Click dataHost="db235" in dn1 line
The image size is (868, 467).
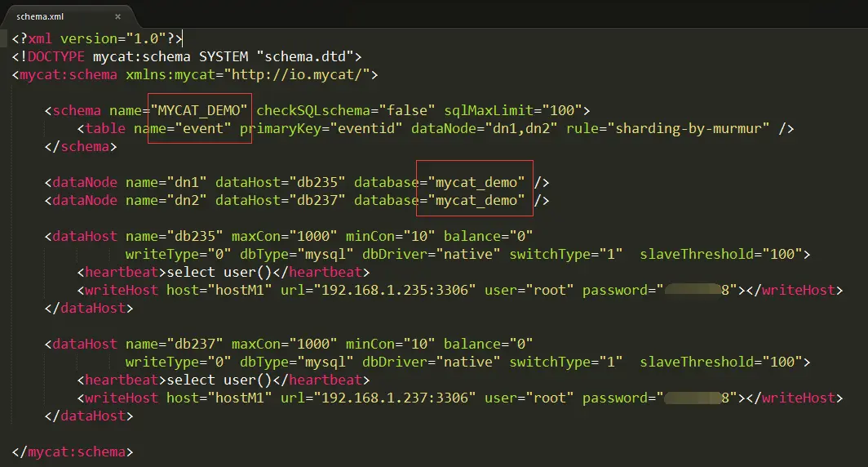pos(280,182)
